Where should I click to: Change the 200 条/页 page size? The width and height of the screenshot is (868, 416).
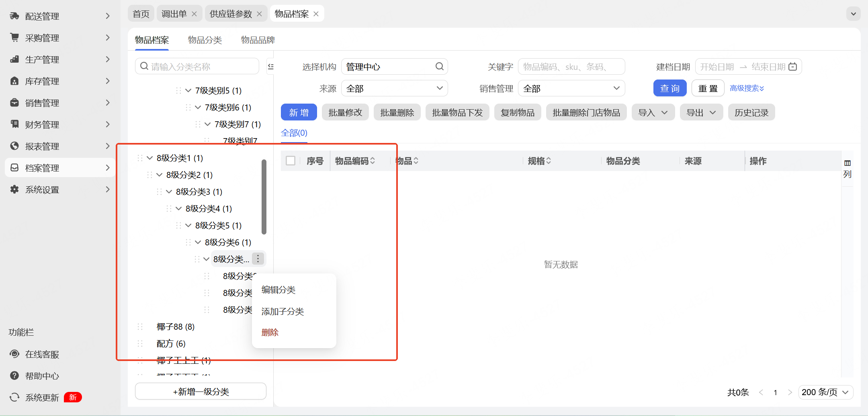[x=825, y=392]
